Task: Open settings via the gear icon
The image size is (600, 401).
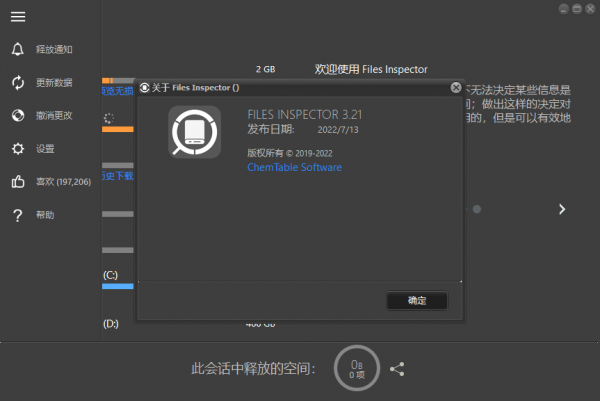Action: point(18,148)
